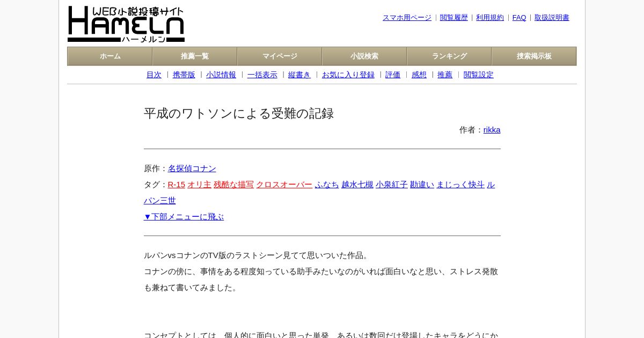The height and width of the screenshot is (338, 644).
Task: Switch to 縦書き vertical writing
Action: (x=299, y=75)
